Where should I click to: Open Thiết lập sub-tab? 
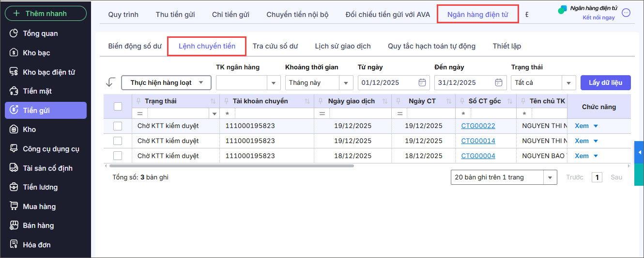pos(507,46)
